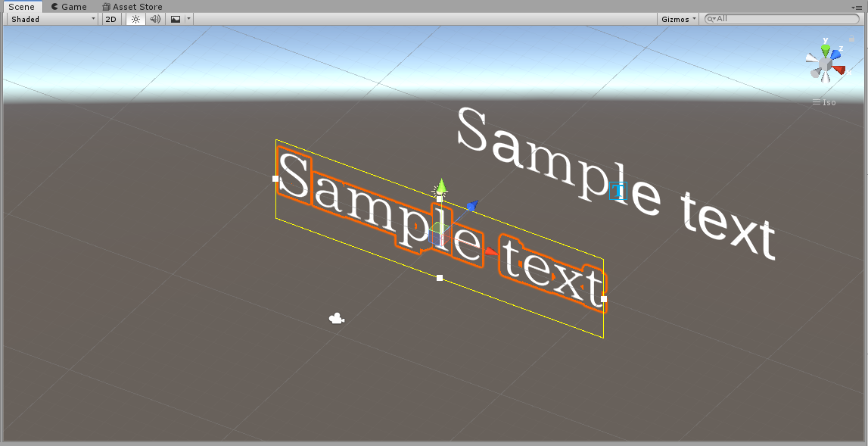868x446 pixels.
Task: Click the scene effects image icon
Action: click(x=176, y=19)
